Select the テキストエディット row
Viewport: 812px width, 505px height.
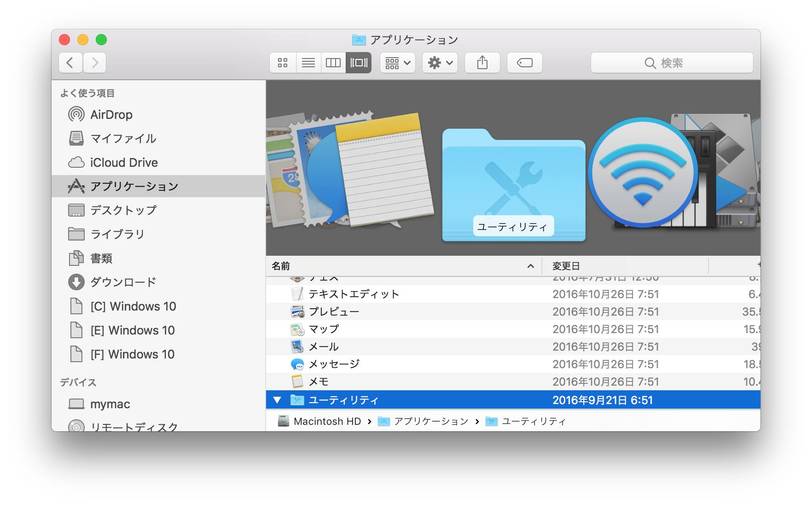pyautogui.click(x=513, y=294)
